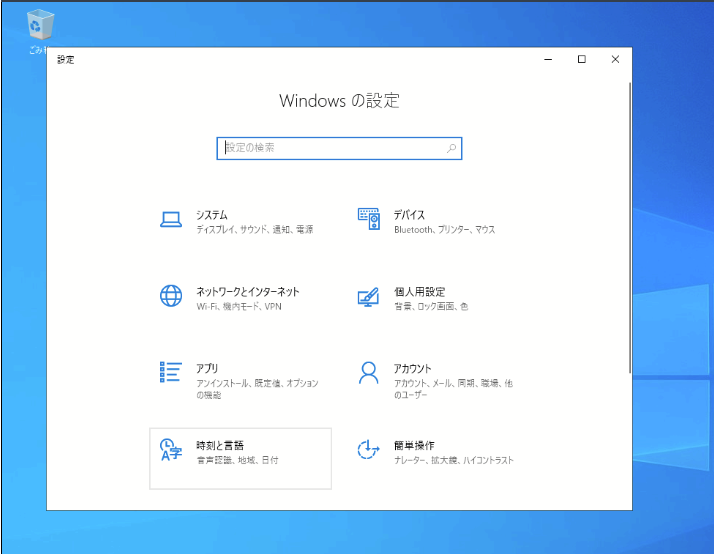Open the システム settings label
714x554 pixels.
pos(212,215)
